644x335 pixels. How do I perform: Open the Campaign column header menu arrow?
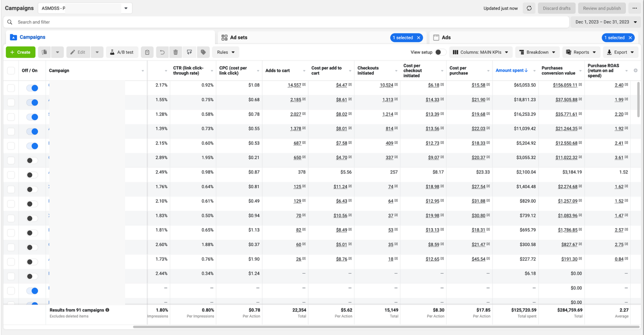pos(143,71)
